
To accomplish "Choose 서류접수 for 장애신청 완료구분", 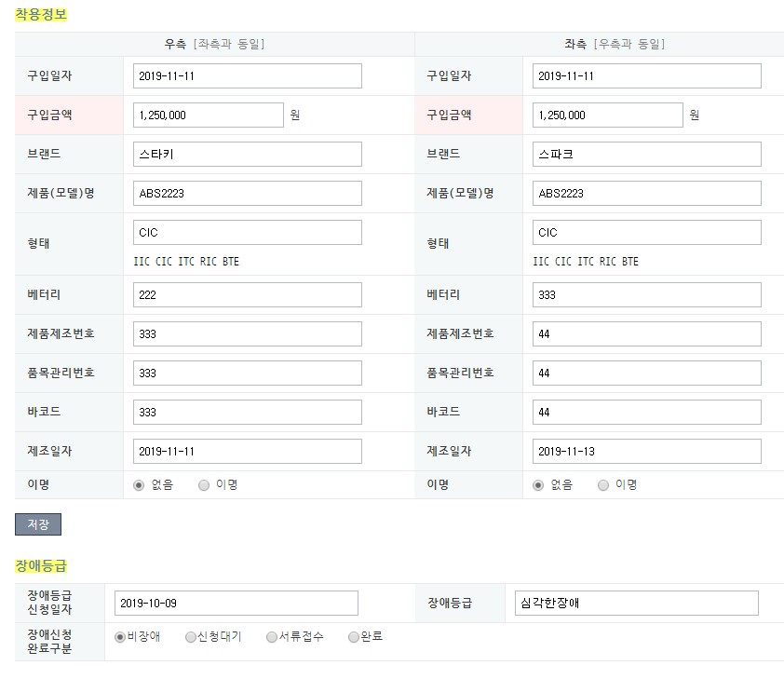I will click(272, 637).
